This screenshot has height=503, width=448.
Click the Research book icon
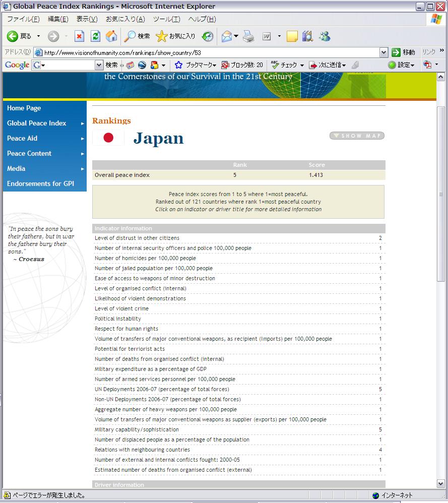[307, 36]
